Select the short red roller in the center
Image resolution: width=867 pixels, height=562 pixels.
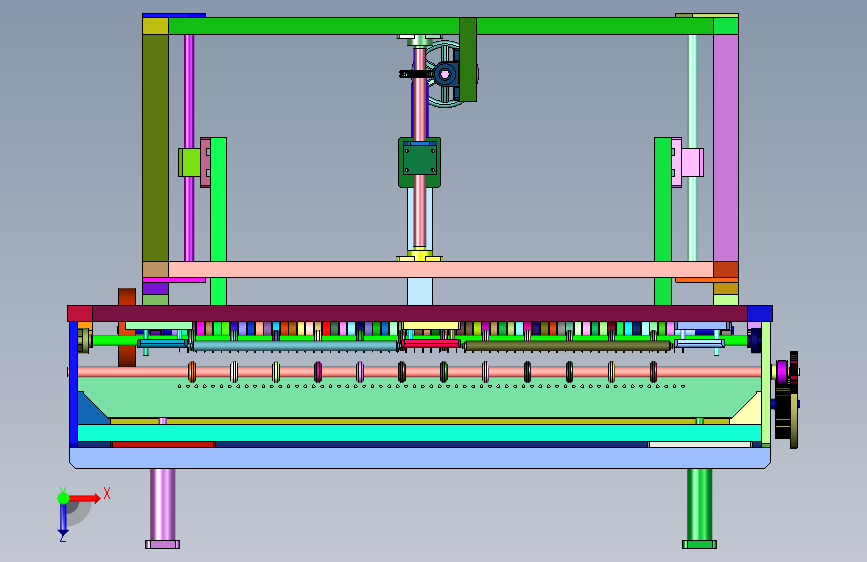tap(431, 344)
